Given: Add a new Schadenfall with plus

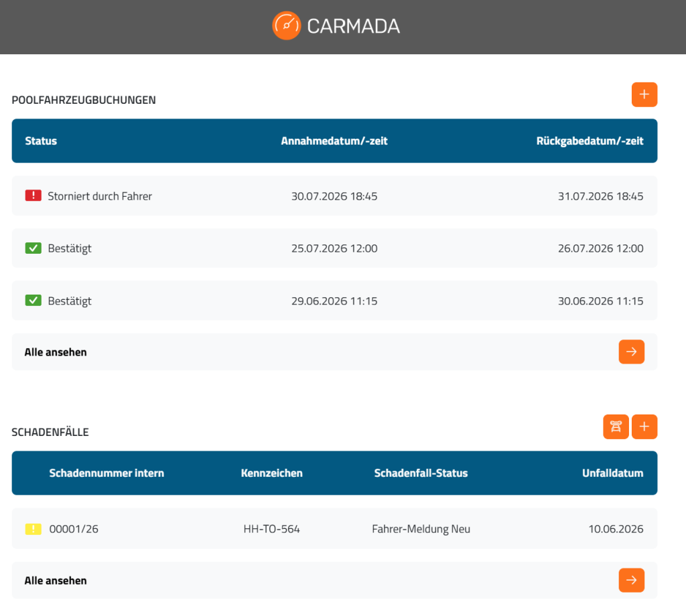Looking at the screenshot, I should point(644,427).
